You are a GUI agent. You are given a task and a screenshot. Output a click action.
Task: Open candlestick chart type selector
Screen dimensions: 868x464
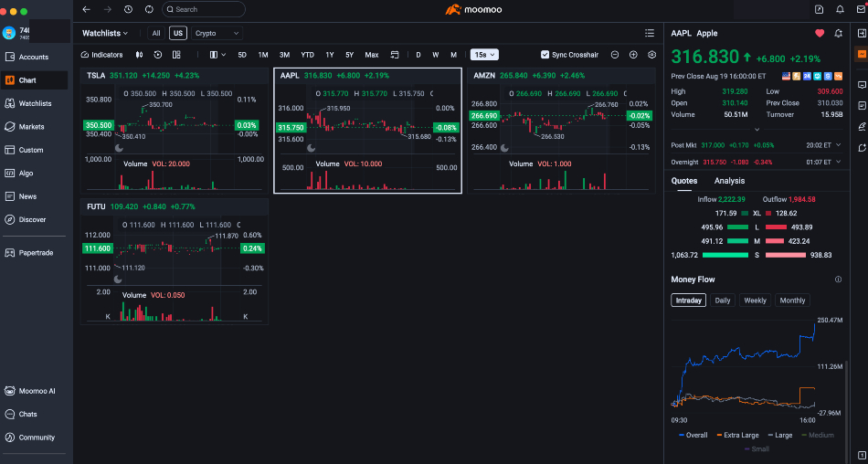(140, 55)
